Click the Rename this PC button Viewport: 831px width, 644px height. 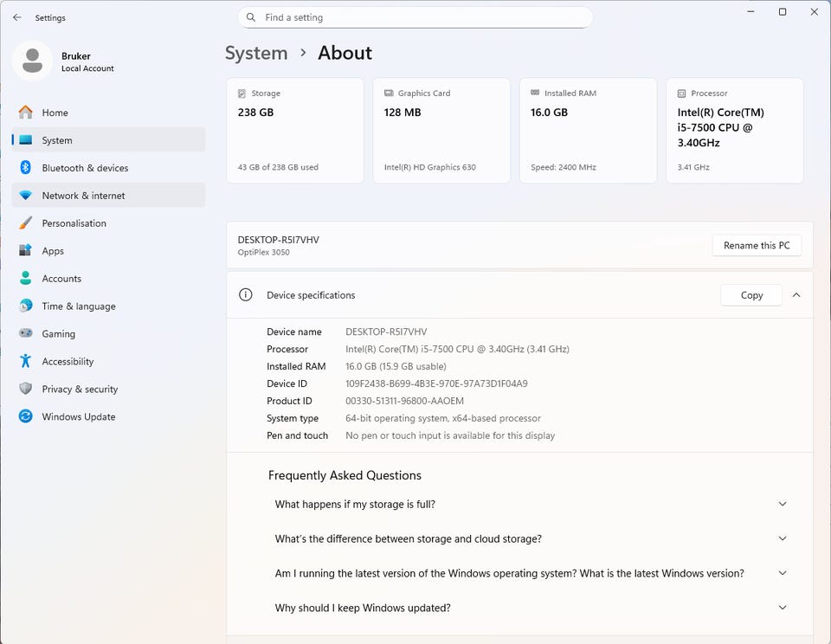pyautogui.click(x=757, y=246)
